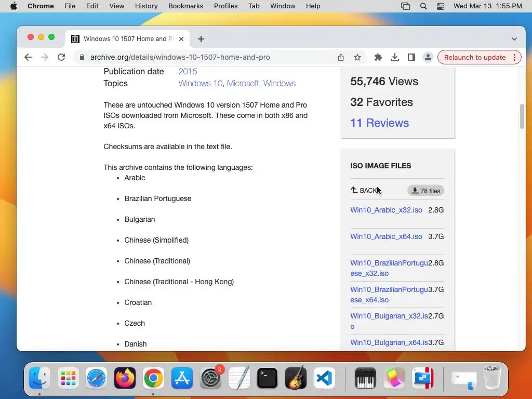The height and width of the screenshot is (399, 532).
Task: Open the share icon in address bar
Action: coord(341,57)
